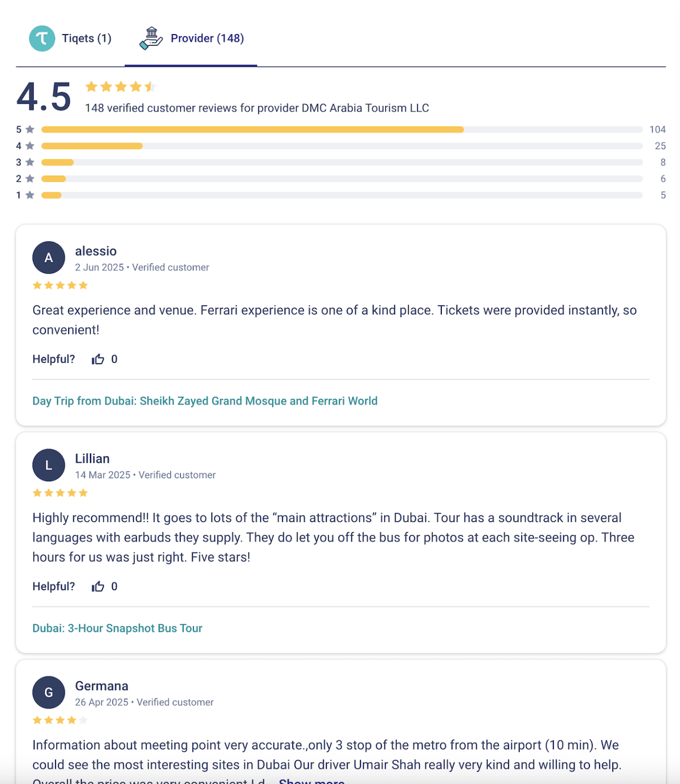Click the five-star rating under alessio's name

[60, 285]
